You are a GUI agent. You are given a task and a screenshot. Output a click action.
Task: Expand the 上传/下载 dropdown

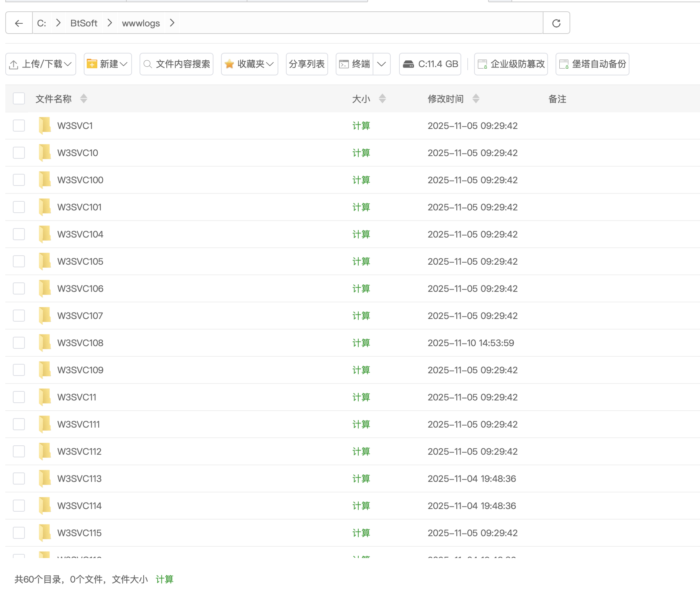pyautogui.click(x=41, y=64)
